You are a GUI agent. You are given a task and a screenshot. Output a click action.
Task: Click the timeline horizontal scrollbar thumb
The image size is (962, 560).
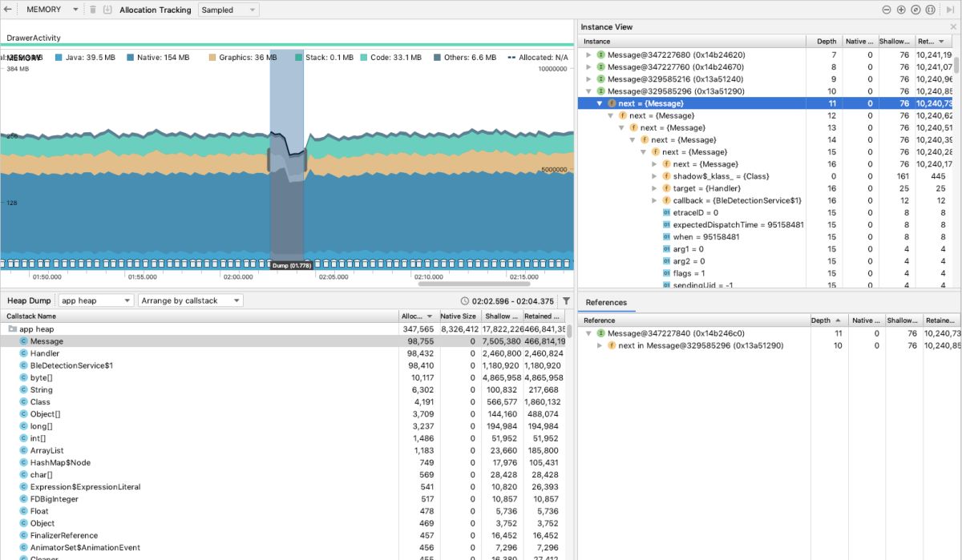(x=474, y=284)
